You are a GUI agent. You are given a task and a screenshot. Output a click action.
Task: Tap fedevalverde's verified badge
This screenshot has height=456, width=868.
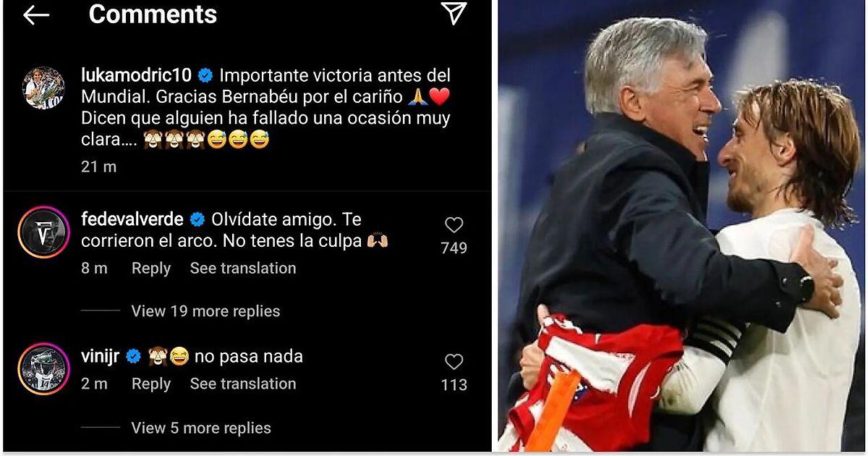[x=197, y=219]
